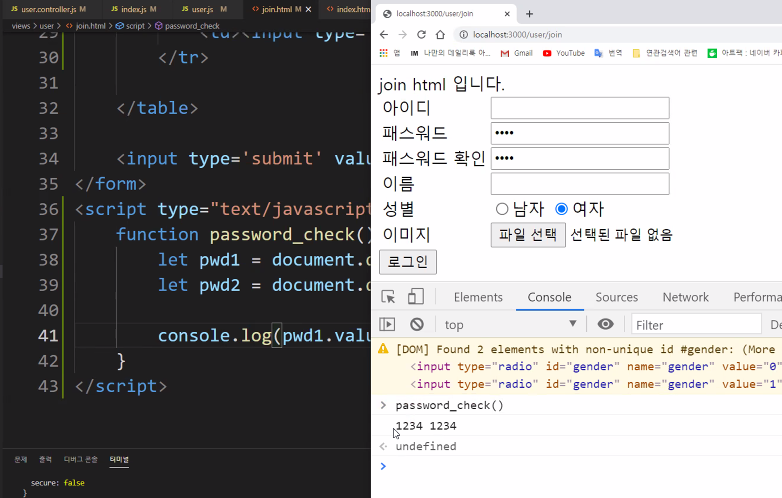
Task: Open the top JavaScript context dropdown
Action: coord(510,325)
